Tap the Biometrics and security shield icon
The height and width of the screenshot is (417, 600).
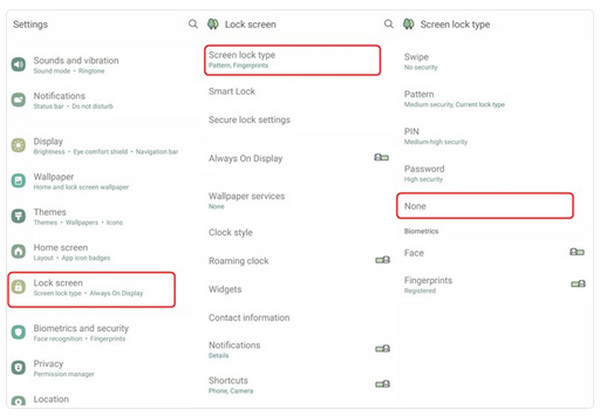coord(18,332)
